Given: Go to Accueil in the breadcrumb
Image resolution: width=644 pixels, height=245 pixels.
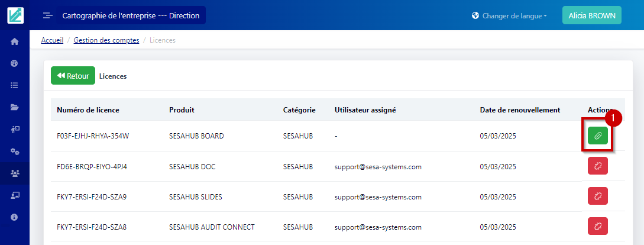Looking at the screenshot, I should (x=52, y=40).
